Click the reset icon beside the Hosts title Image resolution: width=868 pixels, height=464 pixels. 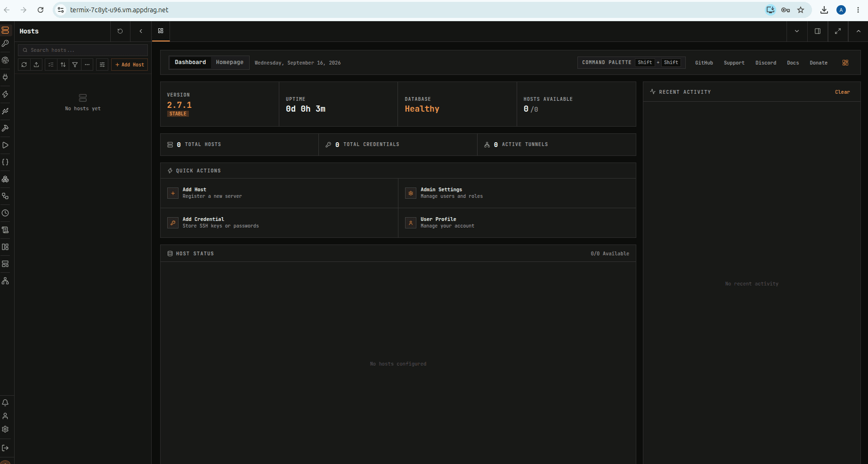point(120,31)
